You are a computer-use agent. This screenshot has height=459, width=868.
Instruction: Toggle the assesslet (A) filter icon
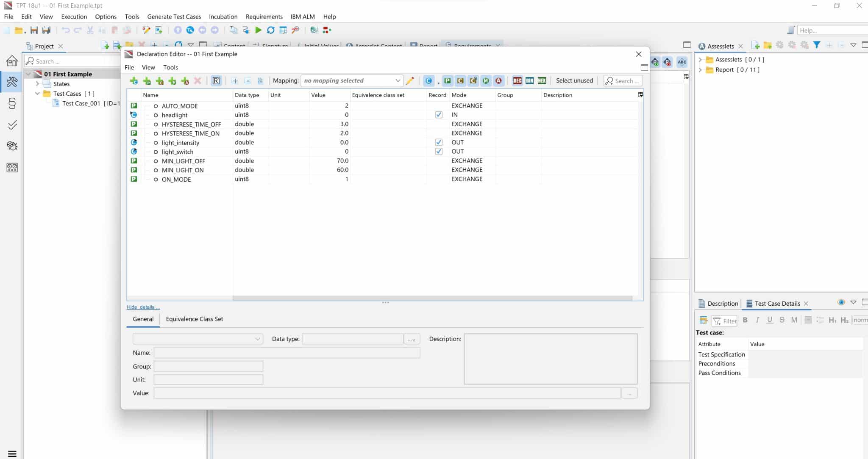pos(498,80)
